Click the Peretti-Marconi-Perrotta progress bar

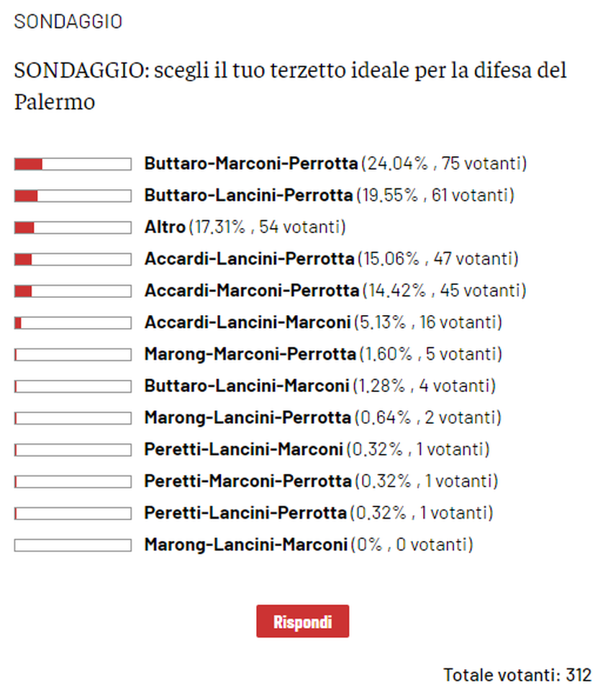point(73,481)
